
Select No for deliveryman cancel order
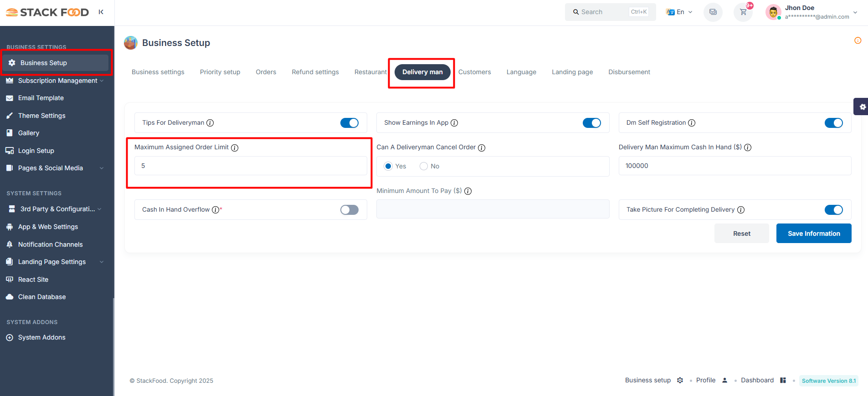coord(424,166)
